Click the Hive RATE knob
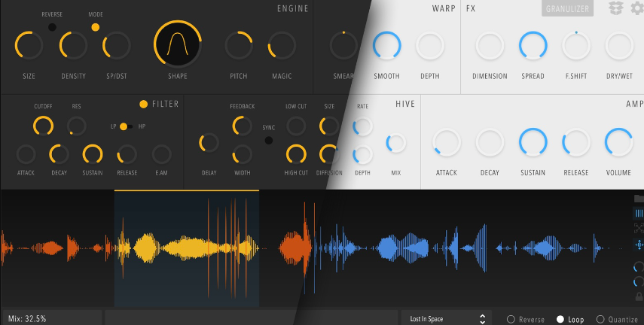 point(362,126)
